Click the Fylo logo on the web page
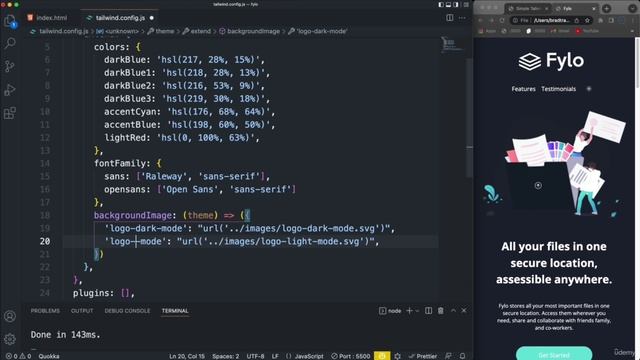 [551, 61]
